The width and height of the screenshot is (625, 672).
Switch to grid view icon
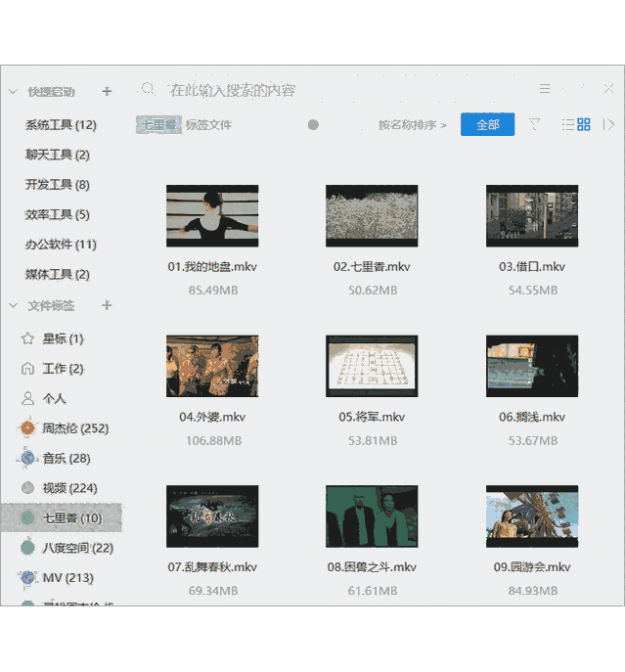583,124
